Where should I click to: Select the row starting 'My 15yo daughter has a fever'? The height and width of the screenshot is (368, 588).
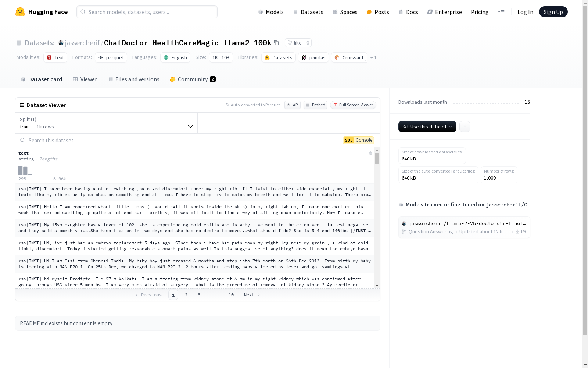tap(195, 228)
